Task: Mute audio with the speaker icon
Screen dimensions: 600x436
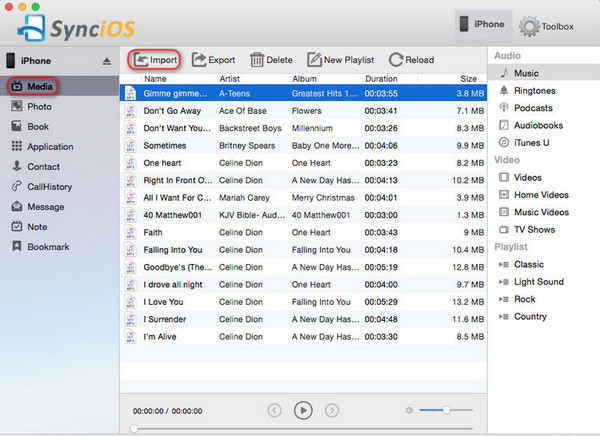Action: [409, 410]
